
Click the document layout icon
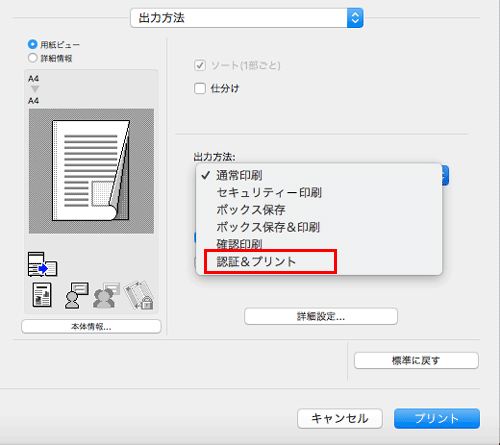42,295
